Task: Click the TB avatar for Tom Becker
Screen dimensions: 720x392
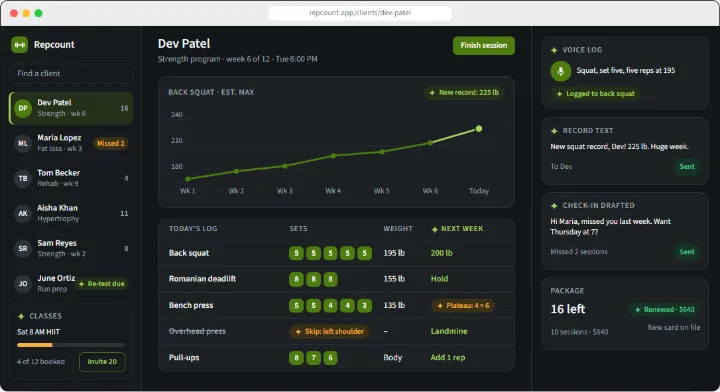Action: point(22,178)
